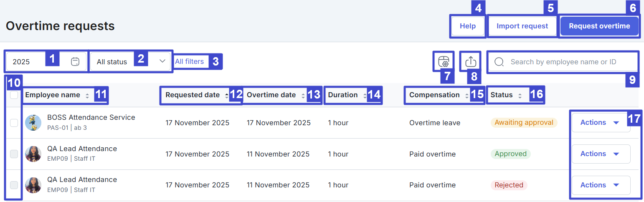The image size is (644, 202).
Task: Click the Import request button
Action: 522,26
